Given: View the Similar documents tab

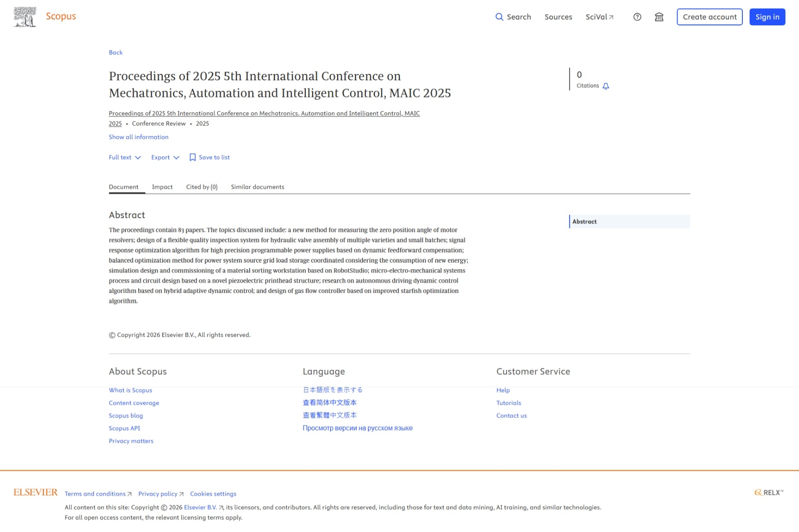Looking at the screenshot, I should pos(257,187).
